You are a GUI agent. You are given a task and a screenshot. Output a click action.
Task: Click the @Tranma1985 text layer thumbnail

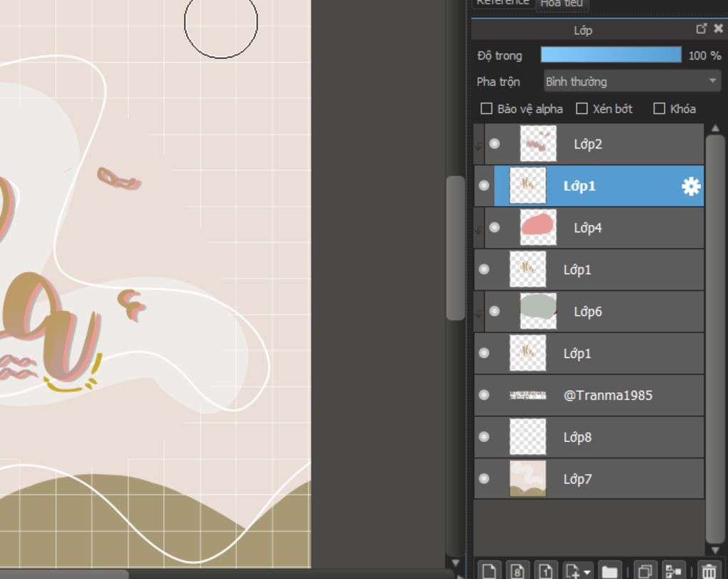pyautogui.click(x=528, y=395)
